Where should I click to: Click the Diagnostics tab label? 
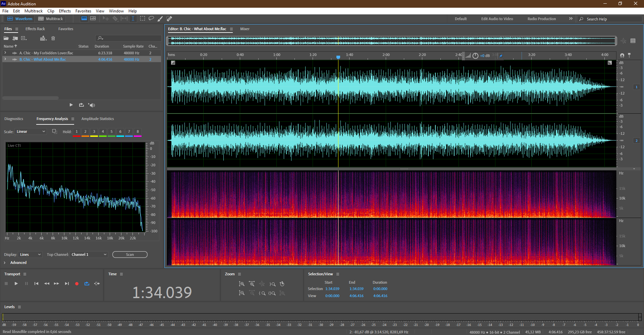pos(14,119)
